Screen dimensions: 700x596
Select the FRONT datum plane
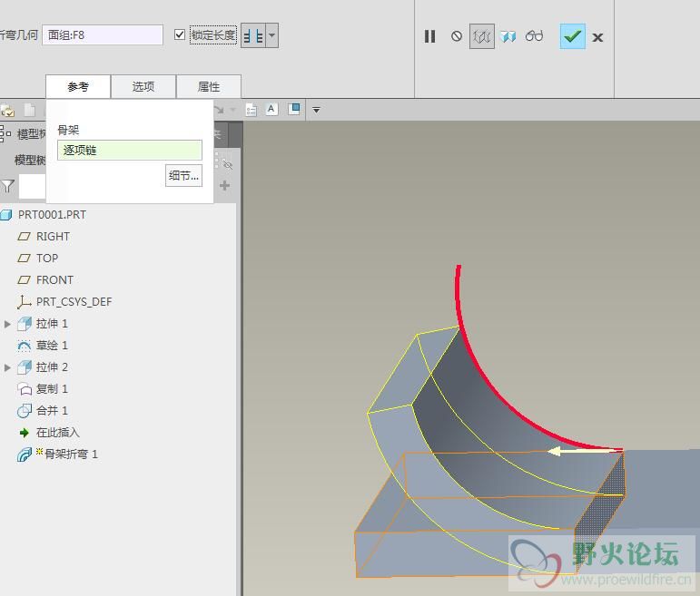(x=54, y=280)
